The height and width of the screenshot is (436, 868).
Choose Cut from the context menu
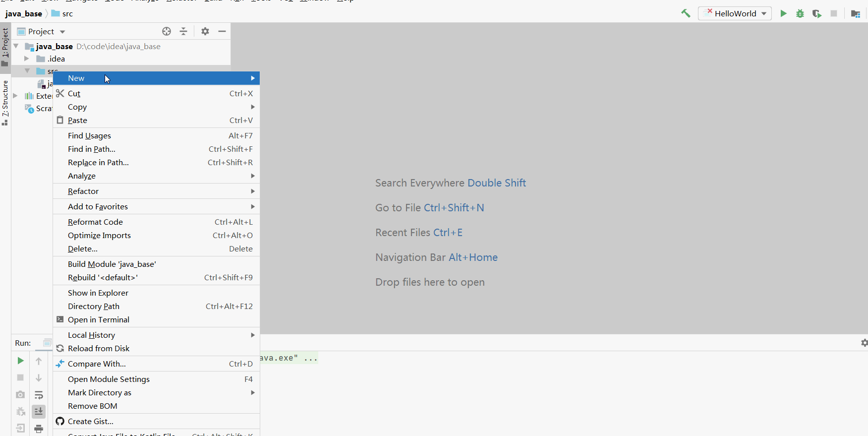click(x=156, y=94)
